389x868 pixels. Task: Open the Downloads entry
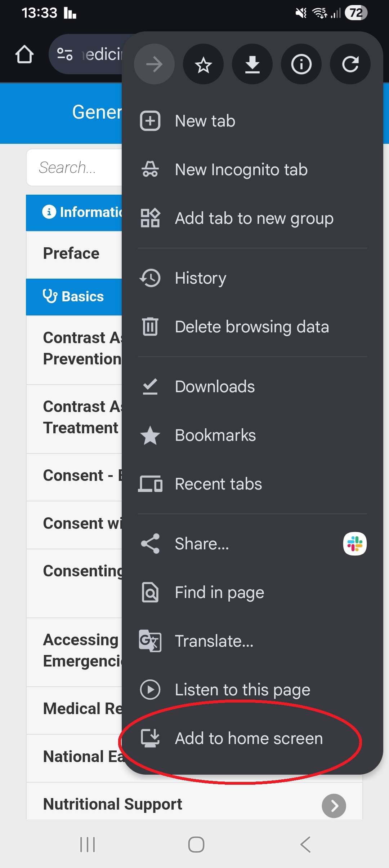252,387
